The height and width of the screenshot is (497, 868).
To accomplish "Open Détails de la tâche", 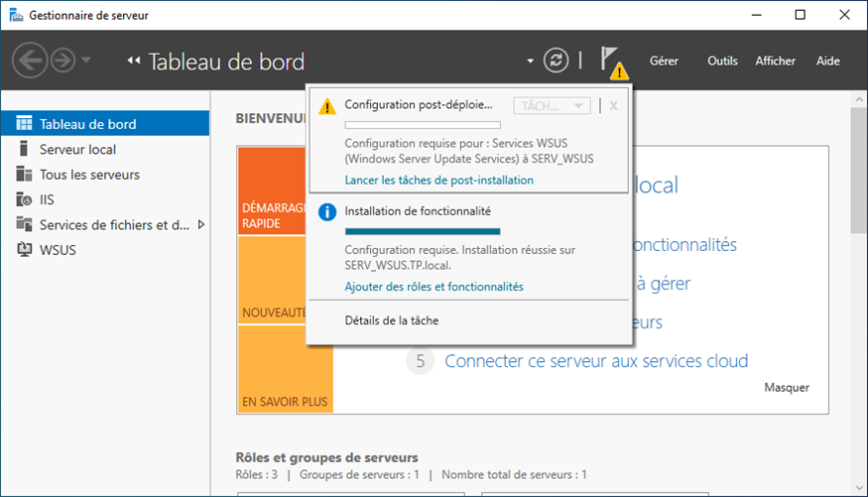I will coord(392,320).
